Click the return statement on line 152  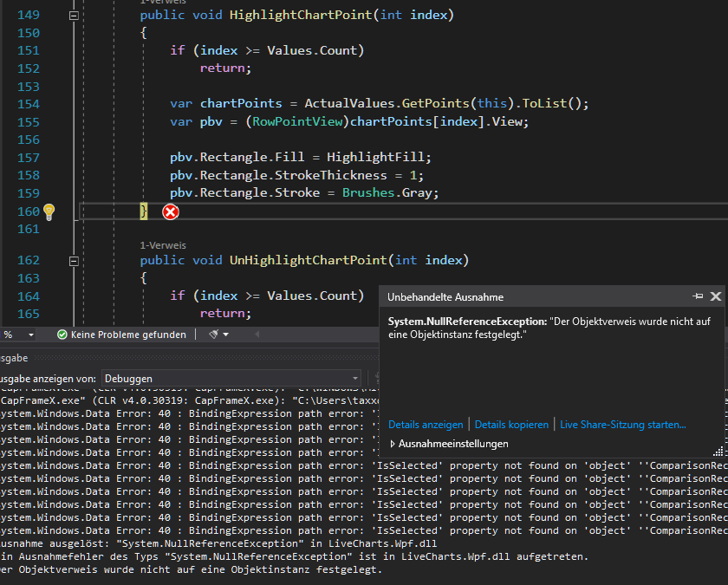tap(225, 68)
